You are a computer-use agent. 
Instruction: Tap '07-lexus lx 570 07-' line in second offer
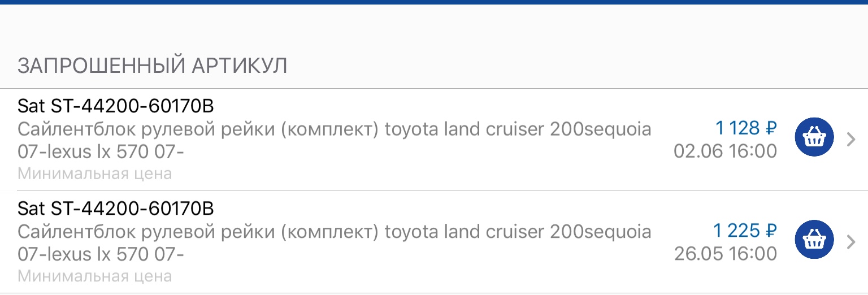click(x=101, y=255)
